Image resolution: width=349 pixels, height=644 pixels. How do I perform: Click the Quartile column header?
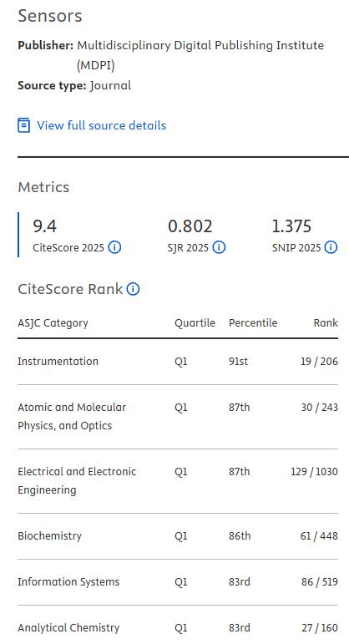pyautogui.click(x=195, y=322)
